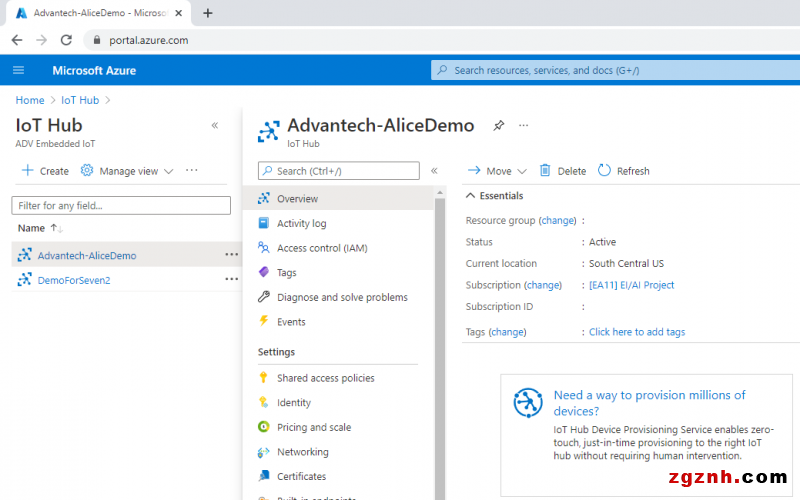The height and width of the screenshot is (500, 800).
Task: Open more actions next to the pin icon
Action: pyautogui.click(x=523, y=126)
